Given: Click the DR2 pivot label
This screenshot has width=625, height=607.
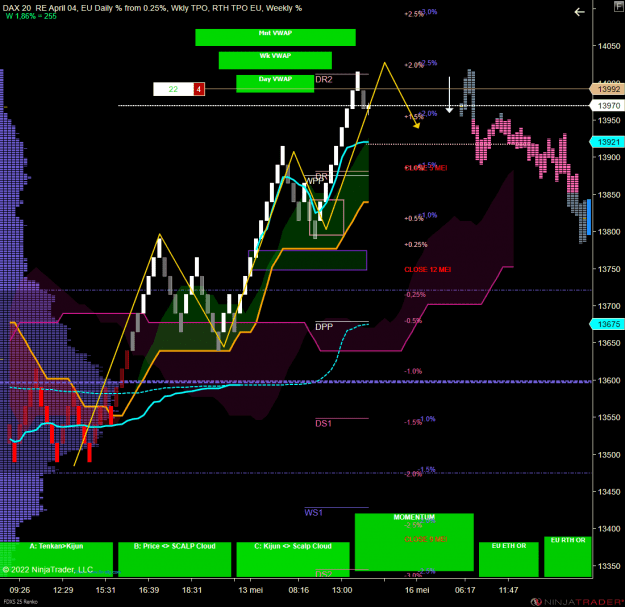Looking at the screenshot, I should 324,79.
